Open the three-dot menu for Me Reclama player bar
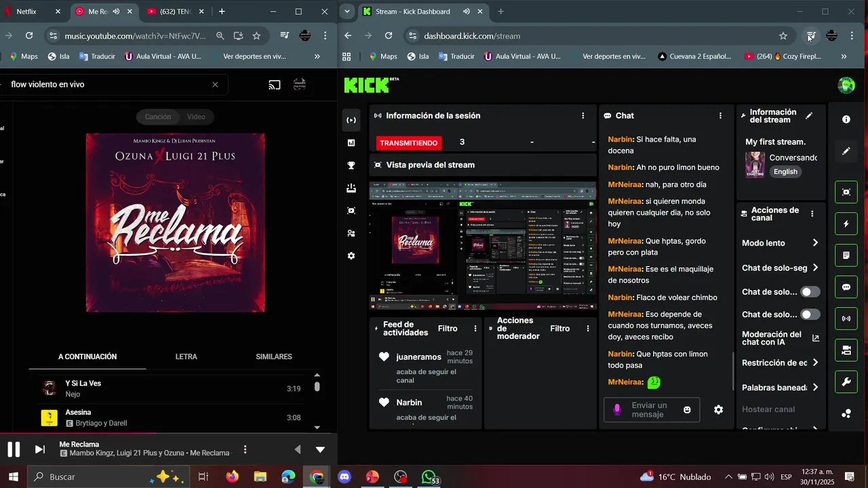Screen dimensions: 868x488 [245, 449]
